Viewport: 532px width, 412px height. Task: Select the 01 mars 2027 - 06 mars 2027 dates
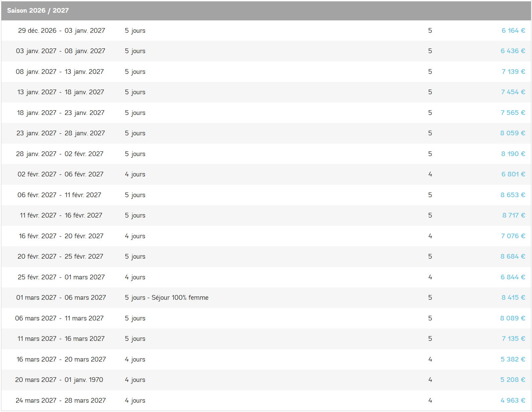coord(61,298)
